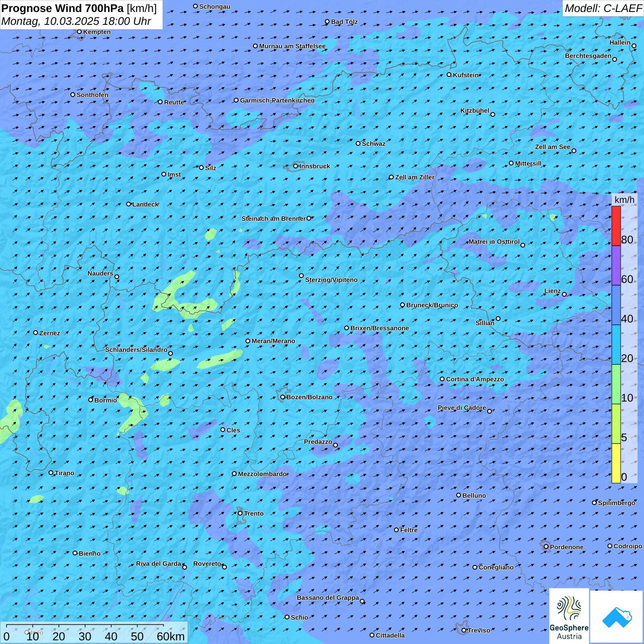Image resolution: width=644 pixels, height=644 pixels.
Task: Click the Lienz location dot
Action: (x=564, y=294)
